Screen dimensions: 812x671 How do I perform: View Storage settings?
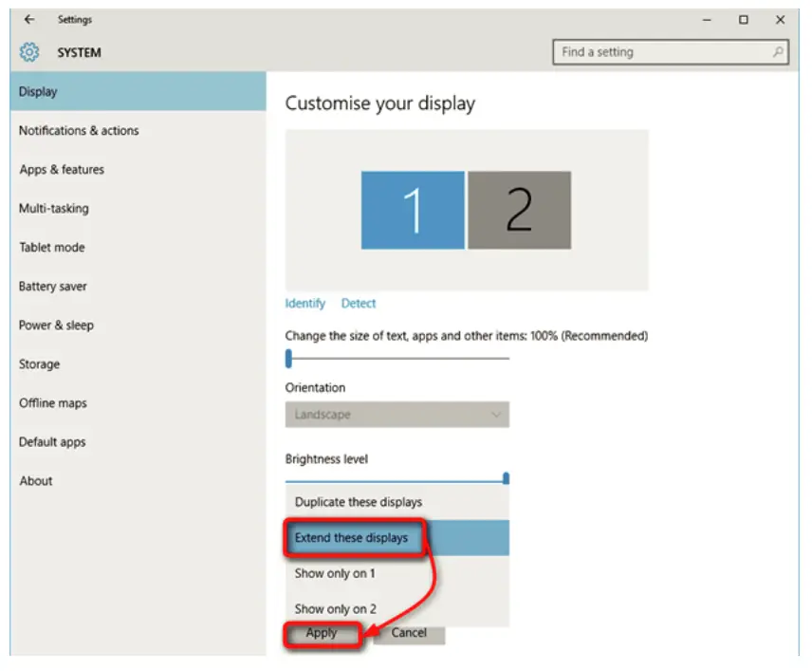click(x=39, y=363)
